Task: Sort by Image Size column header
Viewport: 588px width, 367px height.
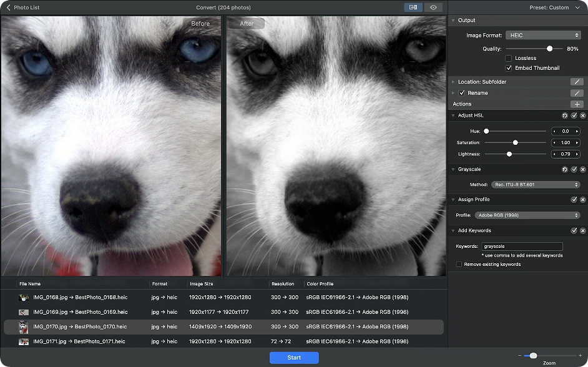Action: coord(202,284)
